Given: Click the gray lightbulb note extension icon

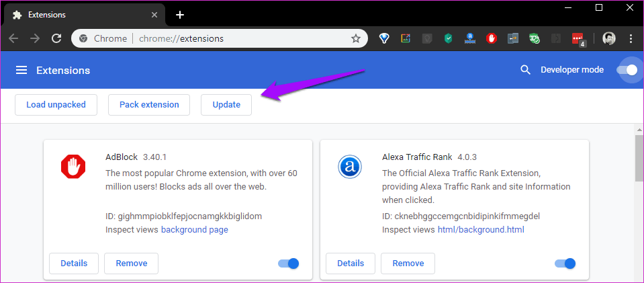Looking at the screenshot, I should point(427,39).
